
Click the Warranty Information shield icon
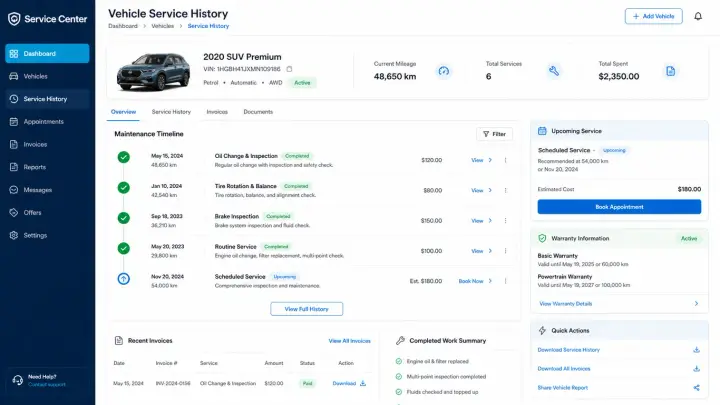click(542, 238)
